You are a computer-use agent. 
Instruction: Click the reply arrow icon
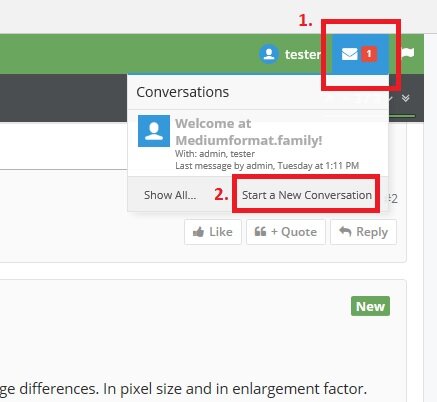345,231
